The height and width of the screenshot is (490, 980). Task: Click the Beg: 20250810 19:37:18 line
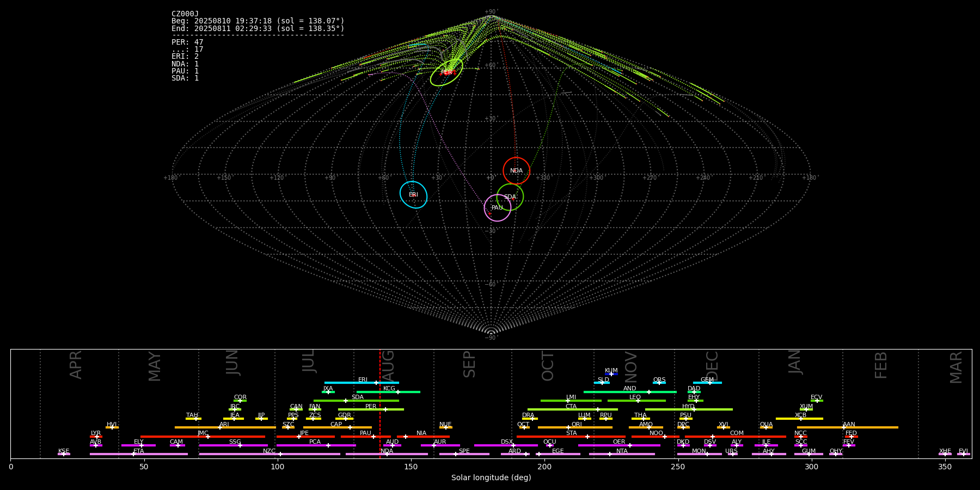(x=258, y=21)
